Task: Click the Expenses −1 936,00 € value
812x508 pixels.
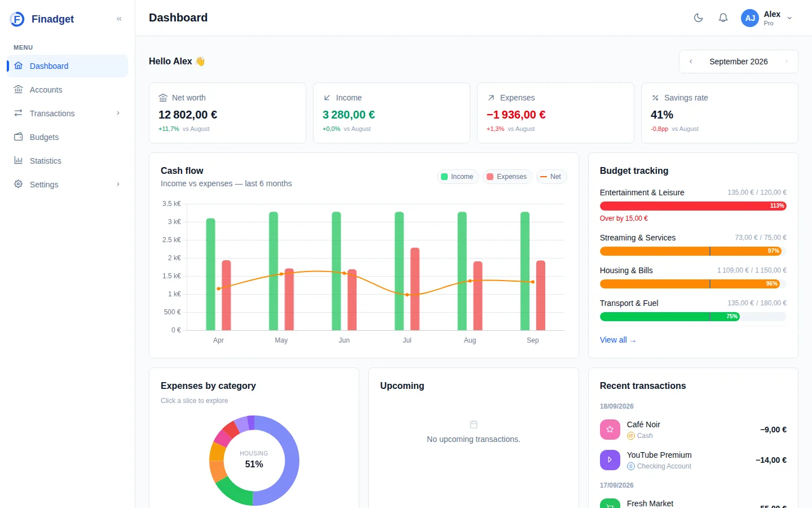Action: (x=516, y=115)
